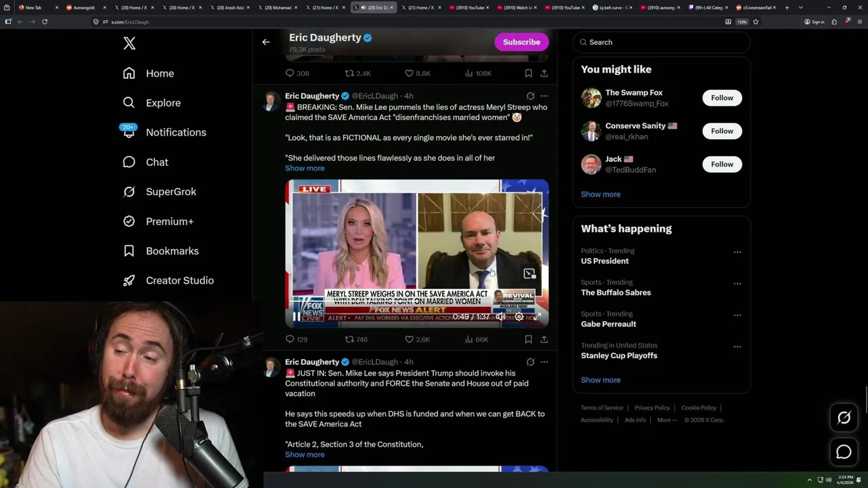This screenshot has height=488, width=868.
Task: Open video picture-in-picture icon
Action: 530,274
